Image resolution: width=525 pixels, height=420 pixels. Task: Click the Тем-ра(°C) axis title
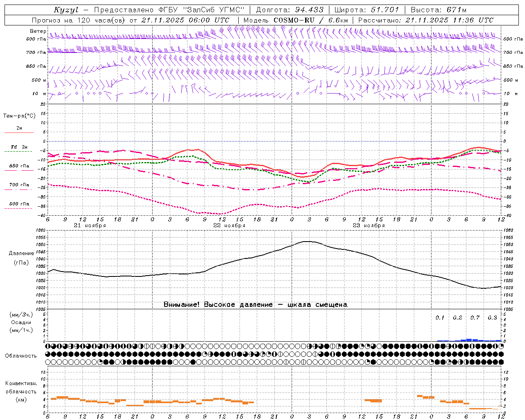(x=19, y=116)
